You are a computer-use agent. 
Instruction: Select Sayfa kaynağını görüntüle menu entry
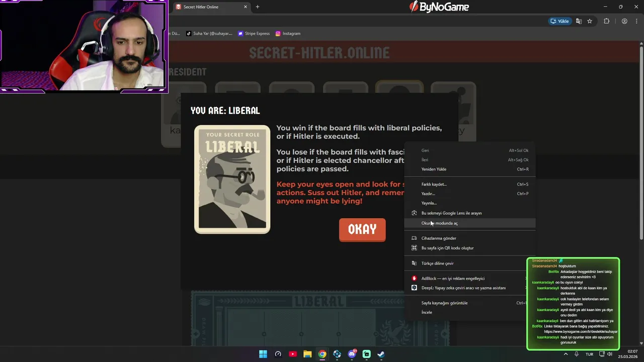coord(470,303)
